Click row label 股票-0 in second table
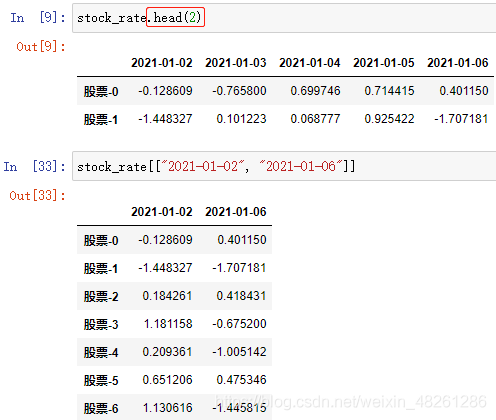Viewport: 496px width, 420px height. (x=101, y=240)
